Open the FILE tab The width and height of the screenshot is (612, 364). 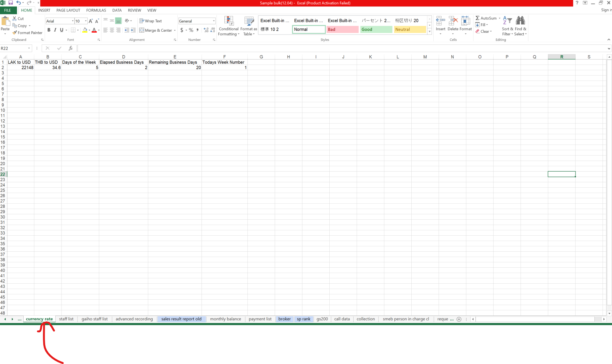(8, 10)
